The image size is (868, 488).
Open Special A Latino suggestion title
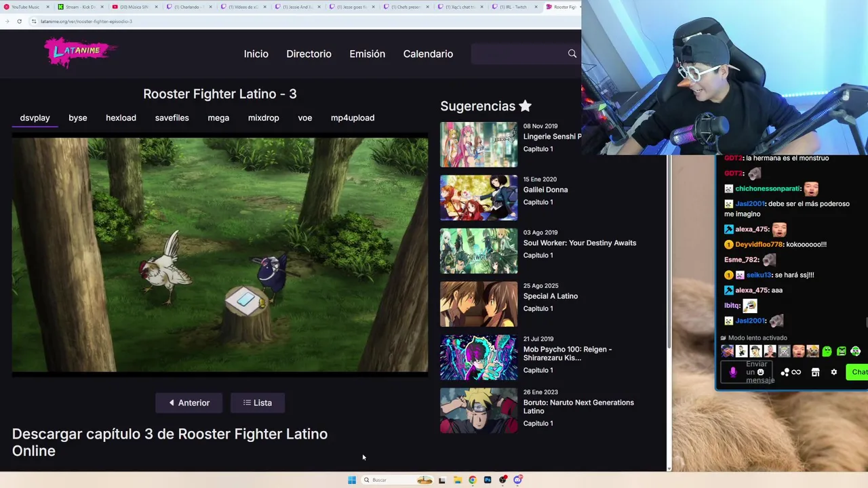pyautogui.click(x=551, y=296)
